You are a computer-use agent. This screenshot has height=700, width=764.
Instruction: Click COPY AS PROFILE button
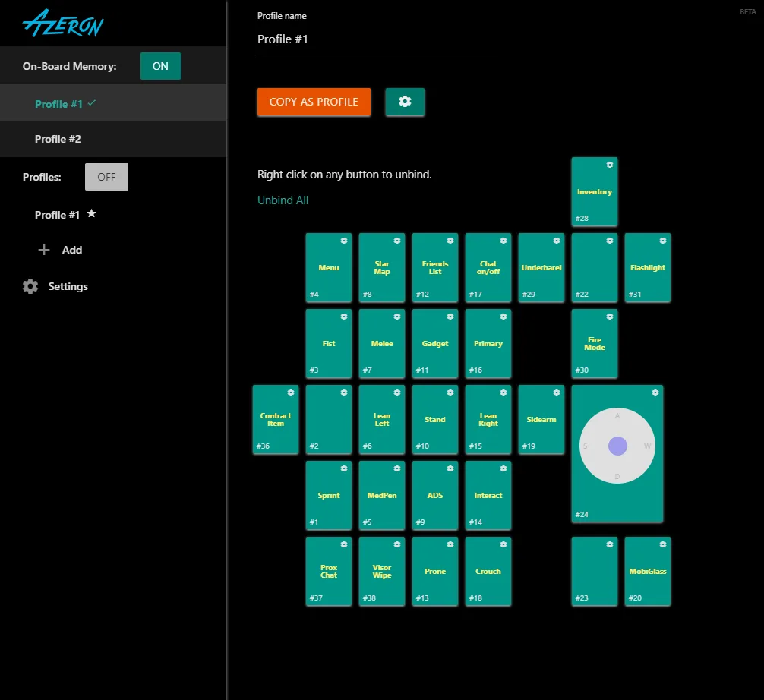click(314, 102)
